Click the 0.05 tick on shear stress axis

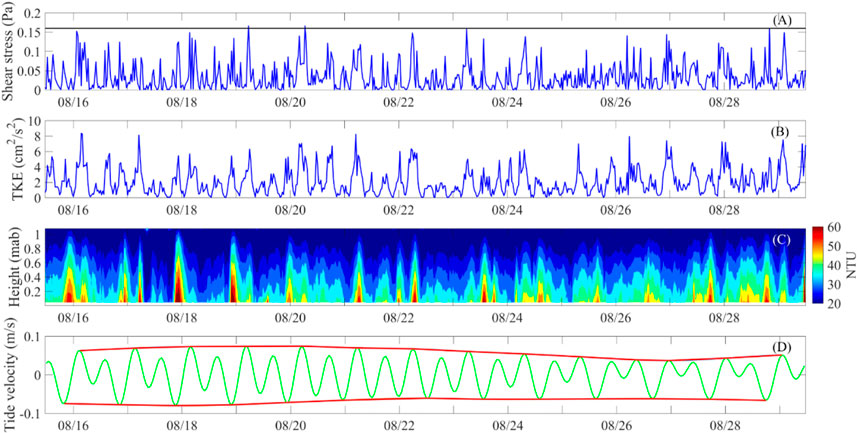pos(30,71)
